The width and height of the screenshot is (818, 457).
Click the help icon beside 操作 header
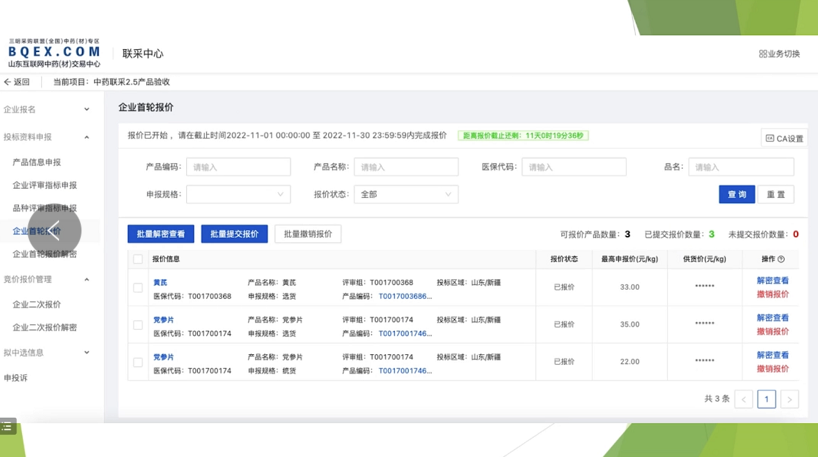click(781, 259)
